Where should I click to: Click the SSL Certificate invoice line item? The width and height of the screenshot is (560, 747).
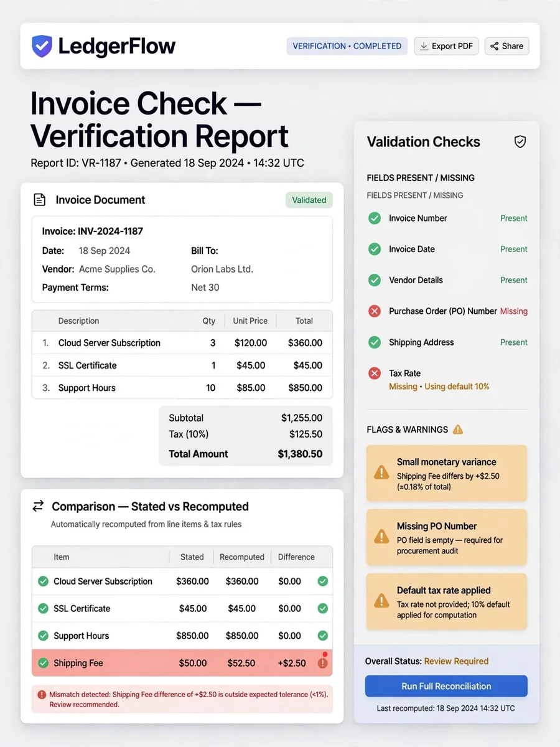click(x=182, y=365)
